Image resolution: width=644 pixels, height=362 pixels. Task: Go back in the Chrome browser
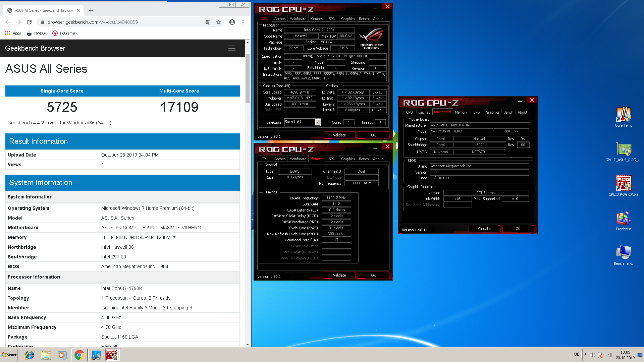(x=8, y=22)
